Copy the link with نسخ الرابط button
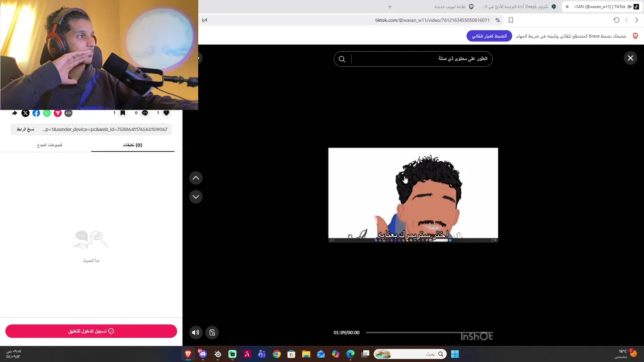The width and height of the screenshot is (644, 362). [26, 129]
